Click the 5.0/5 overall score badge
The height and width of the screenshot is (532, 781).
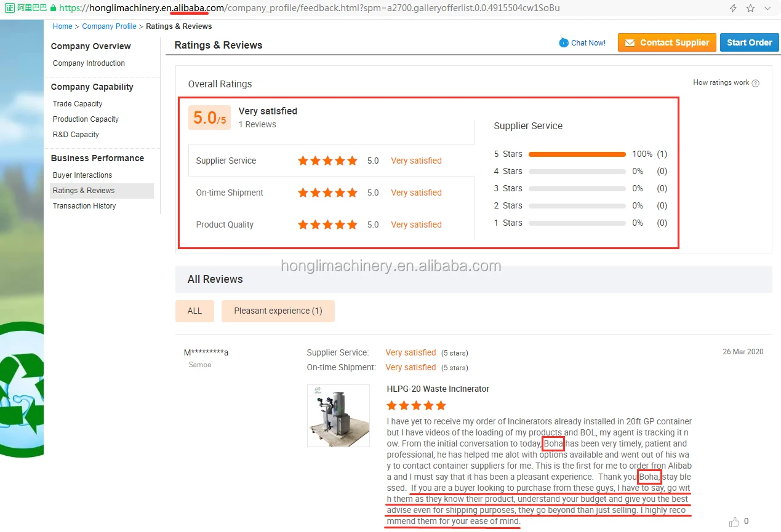[x=210, y=117]
